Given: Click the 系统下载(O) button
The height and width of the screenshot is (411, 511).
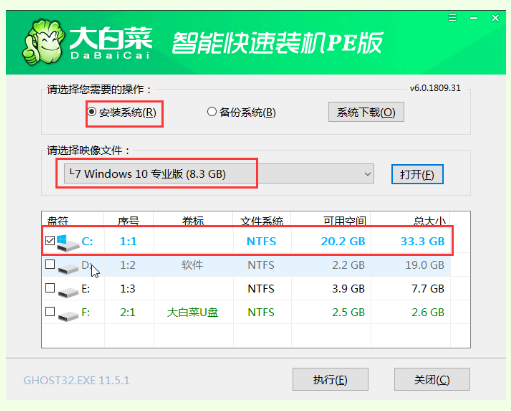Looking at the screenshot, I should point(366,112).
